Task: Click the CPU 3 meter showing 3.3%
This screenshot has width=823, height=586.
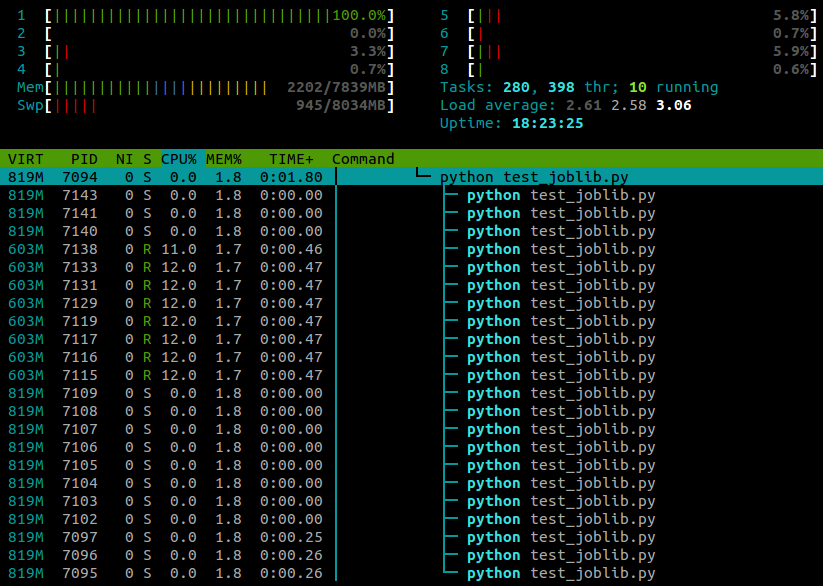Action: [x=219, y=51]
